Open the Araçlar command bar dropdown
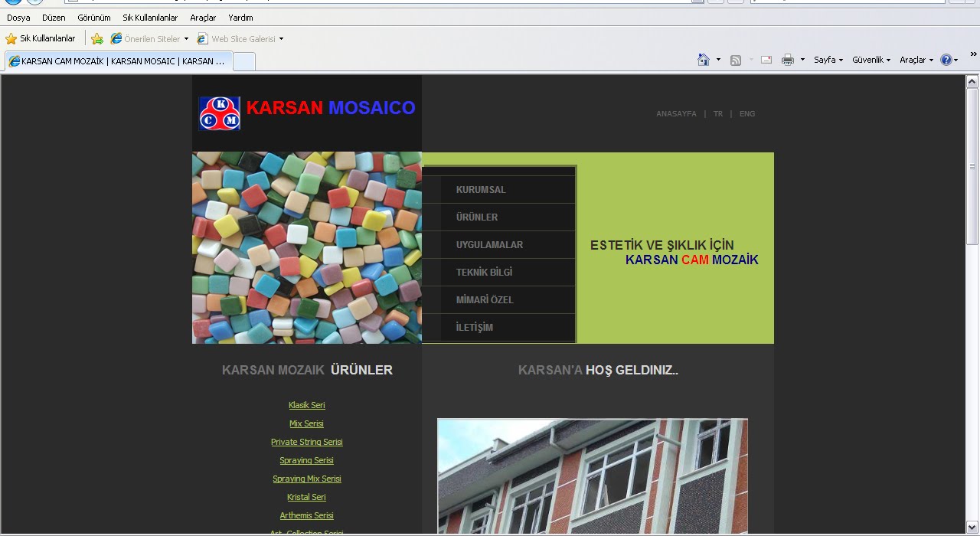980x536 pixels. 916,60
